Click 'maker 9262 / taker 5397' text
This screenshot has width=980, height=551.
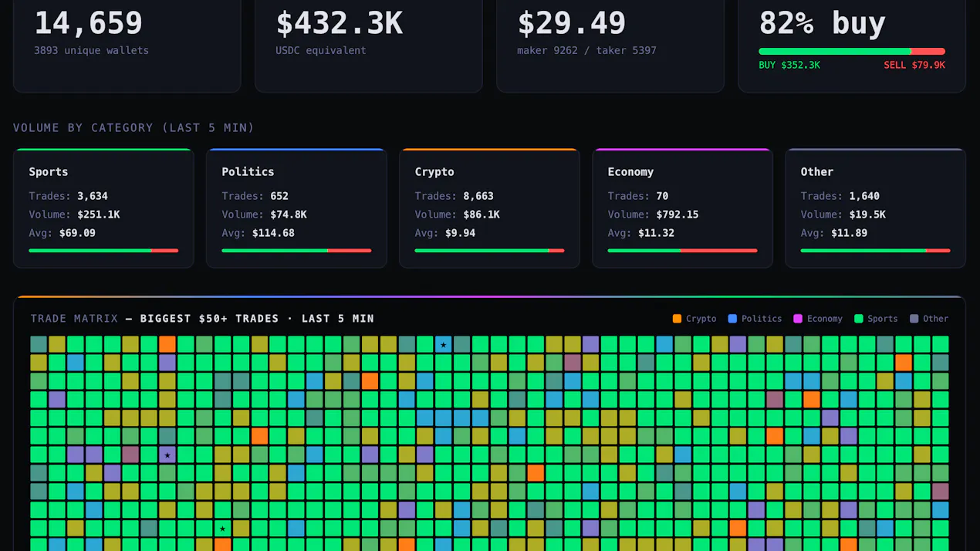click(x=586, y=50)
